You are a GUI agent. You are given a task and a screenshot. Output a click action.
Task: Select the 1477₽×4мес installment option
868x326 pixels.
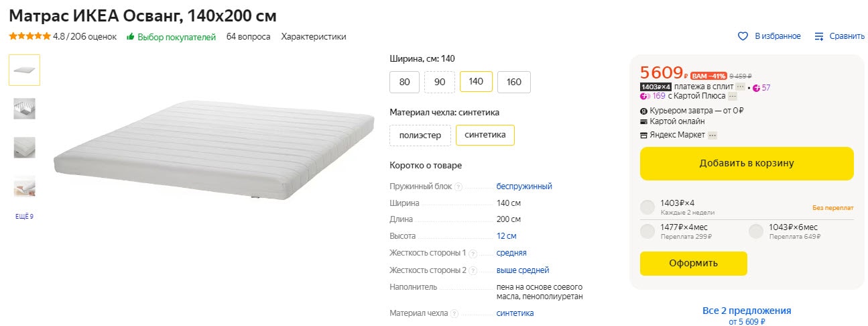pyautogui.click(x=647, y=231)
